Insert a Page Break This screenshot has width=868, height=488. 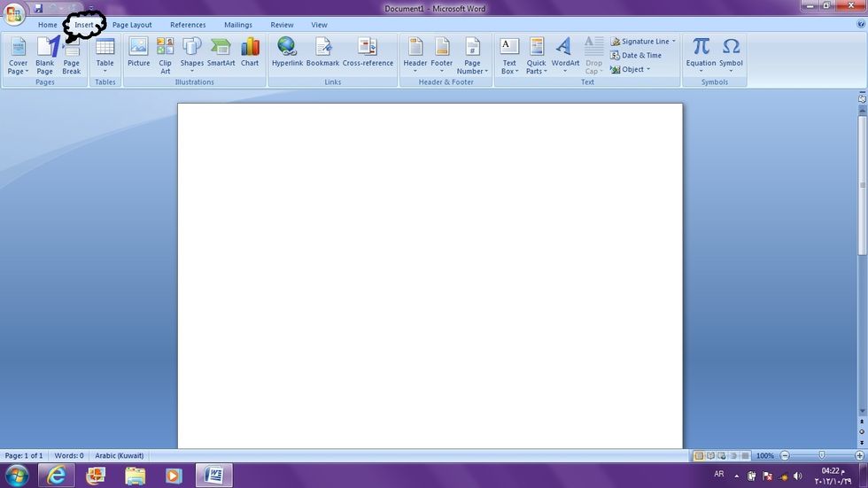71,55
